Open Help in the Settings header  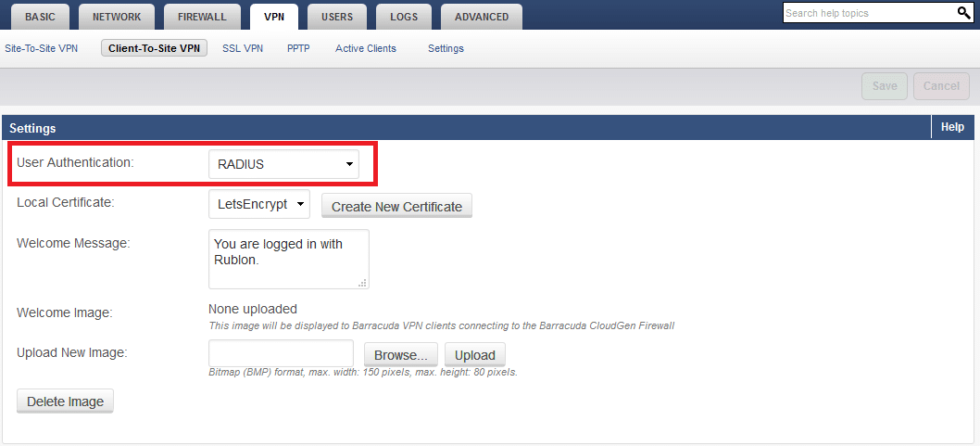click(952, 127)
